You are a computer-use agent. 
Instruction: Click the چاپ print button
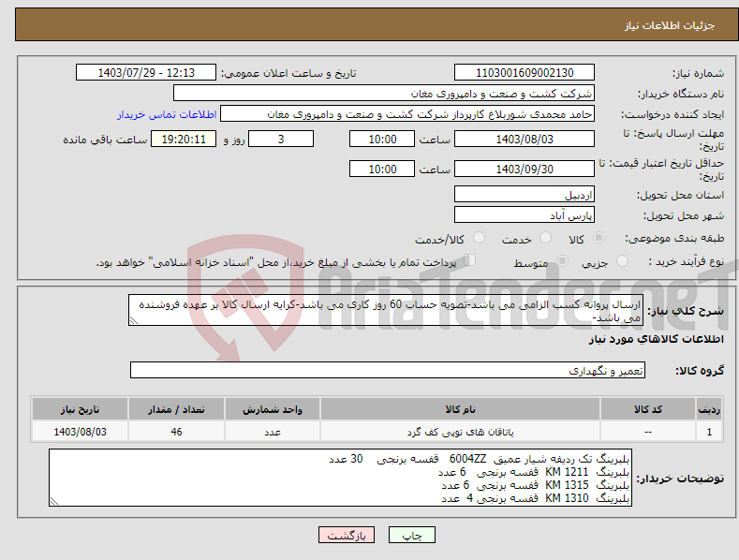tap(411, 536)
